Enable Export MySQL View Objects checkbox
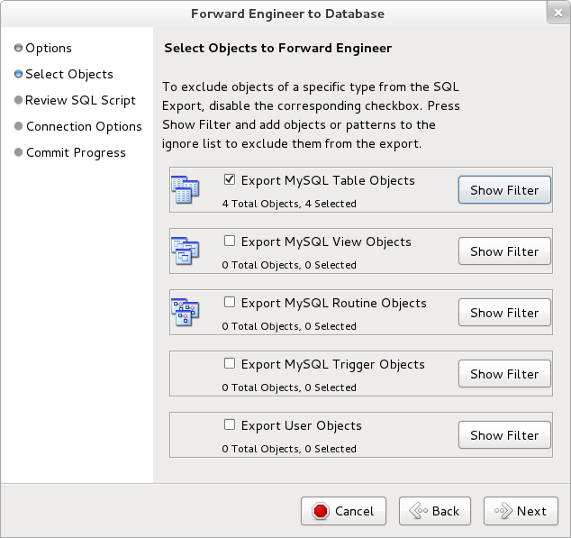Screen dimensions: 571x538 click(229, 241)
